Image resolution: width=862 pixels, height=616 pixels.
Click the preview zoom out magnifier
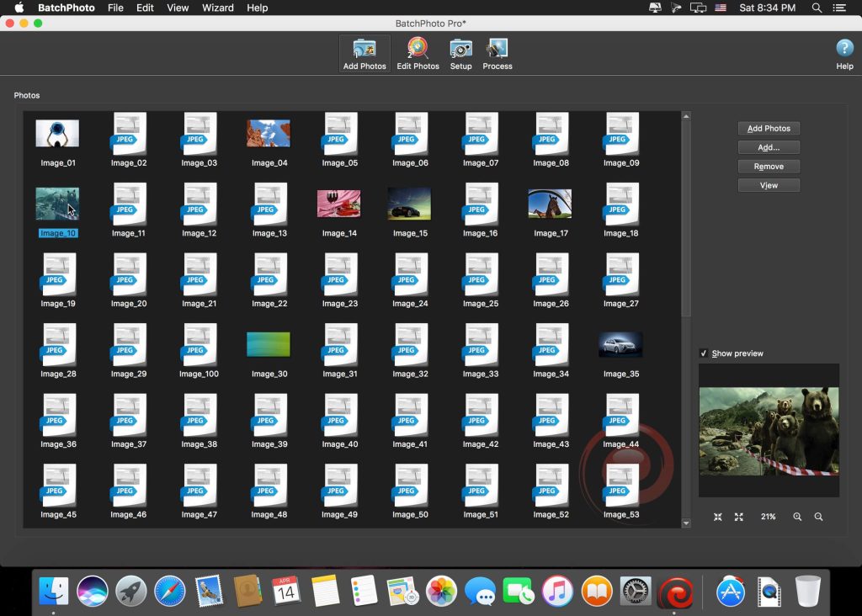(818, 517)
